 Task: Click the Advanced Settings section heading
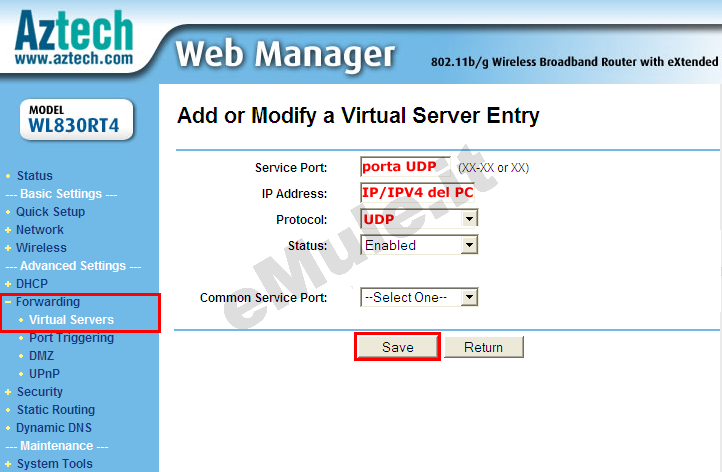tap(73, 266)
